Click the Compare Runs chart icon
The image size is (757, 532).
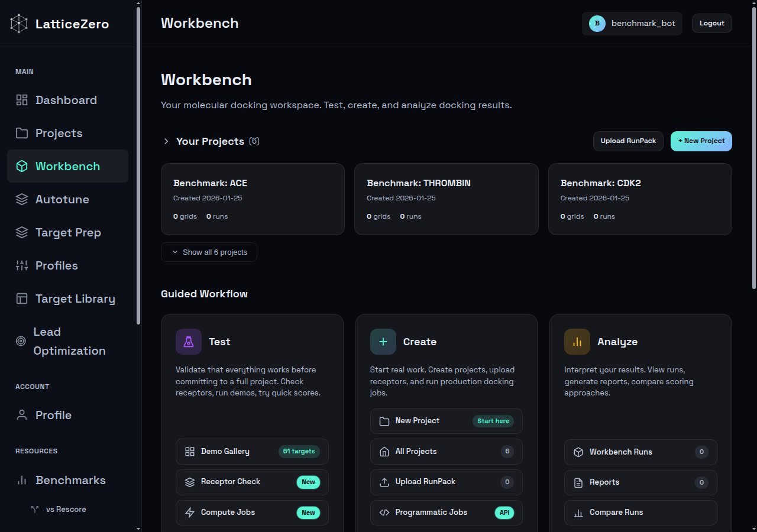[x=578, y=512]
